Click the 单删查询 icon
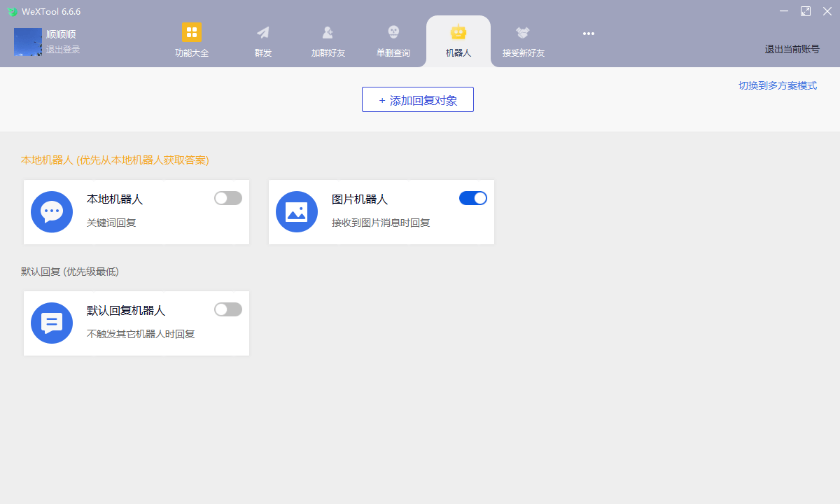This screenshot has width=840, height=504. (393, 40)
